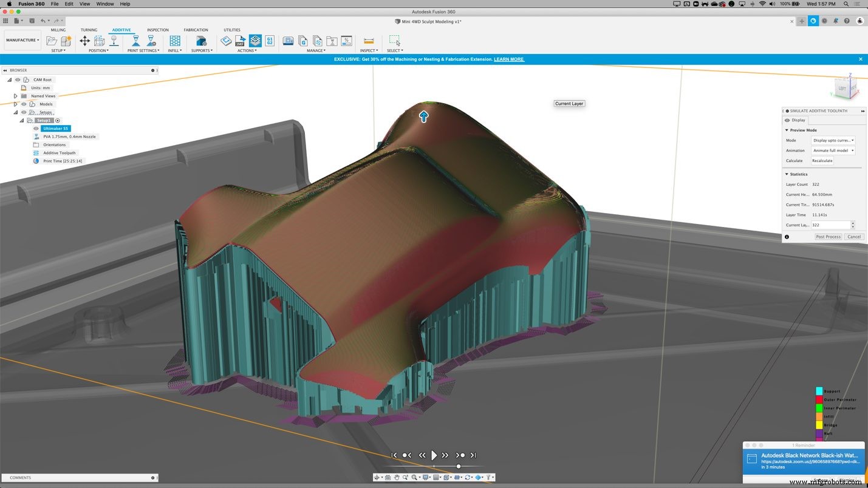
Task: Open the Window menu in the menu bar
Action: coord(104,4)
